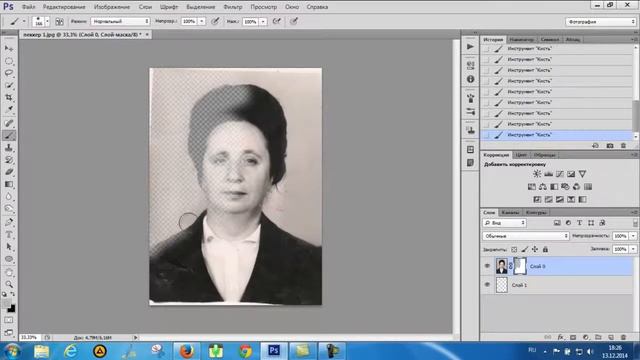Open the collapsed Info panel icon
Image resolution: width=640 pixels, height=360 pixels.
coord(470,79)
